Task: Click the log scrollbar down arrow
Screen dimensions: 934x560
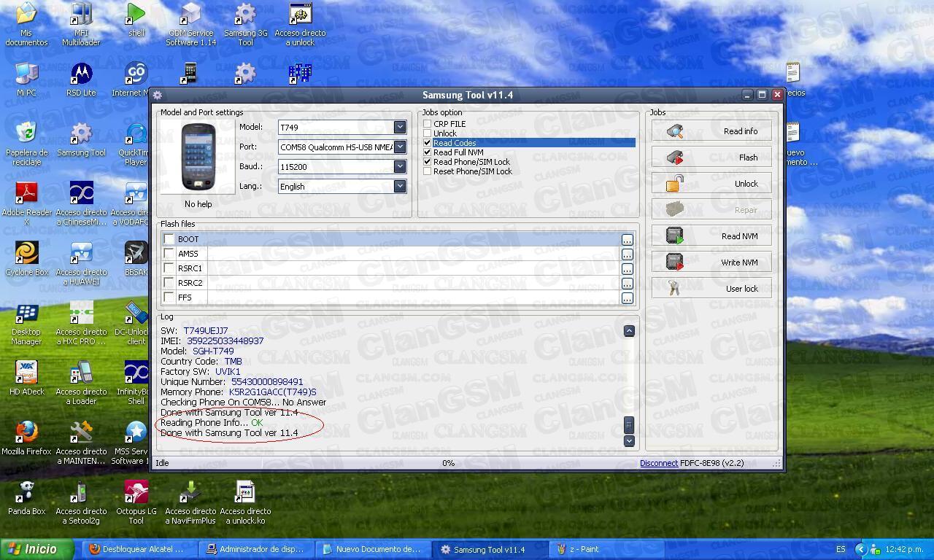Action: (x=629, y=441)
